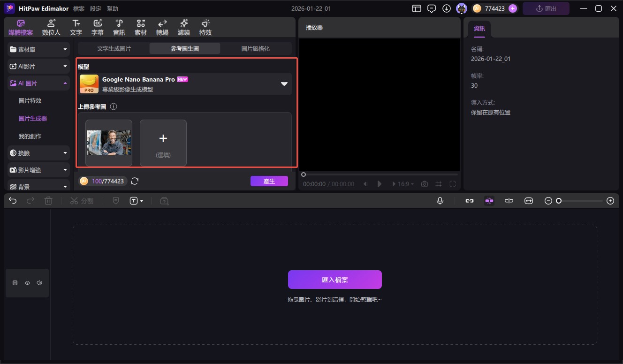Open the Google Nano Banana Pro model dropdown
Image resolution: width=623 pixels, height=364 pixels.
pos(284,84)
